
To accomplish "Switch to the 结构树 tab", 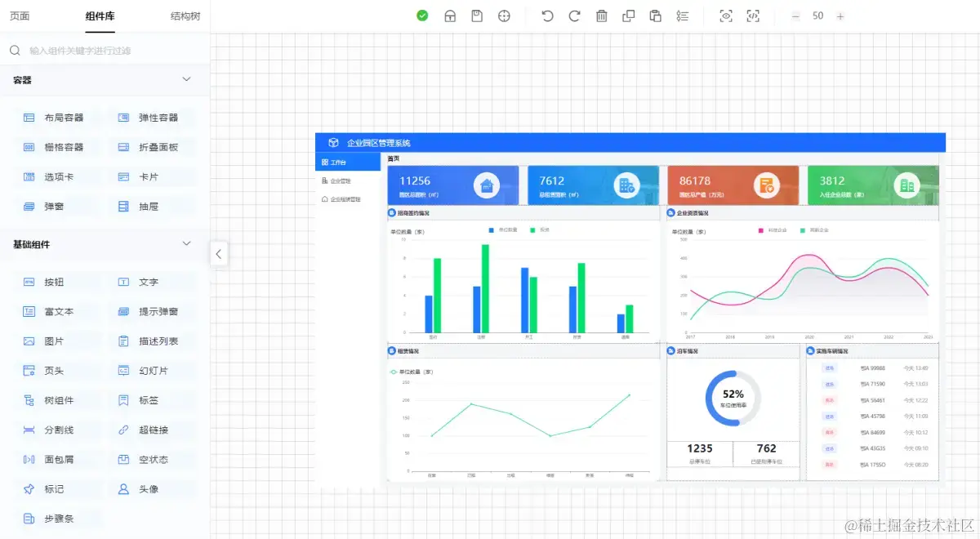I will coord(185,16).
